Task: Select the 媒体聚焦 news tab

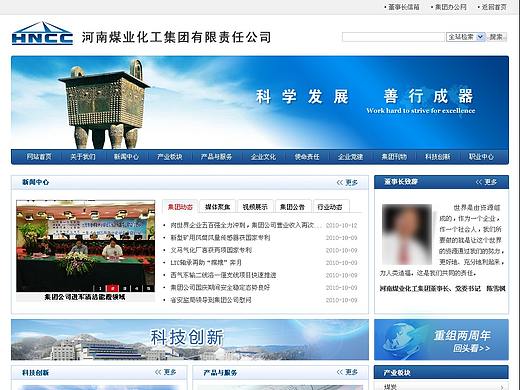Action: click(218, 207)
